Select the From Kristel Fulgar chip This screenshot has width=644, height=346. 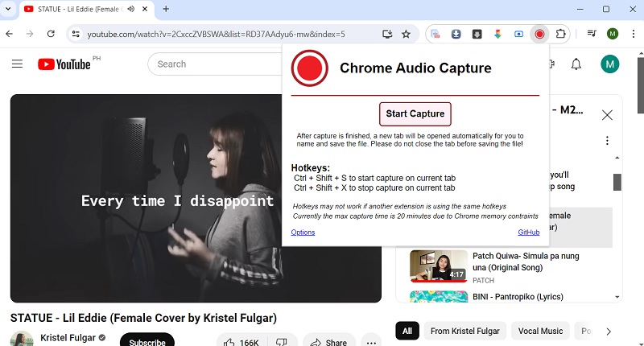465,331
